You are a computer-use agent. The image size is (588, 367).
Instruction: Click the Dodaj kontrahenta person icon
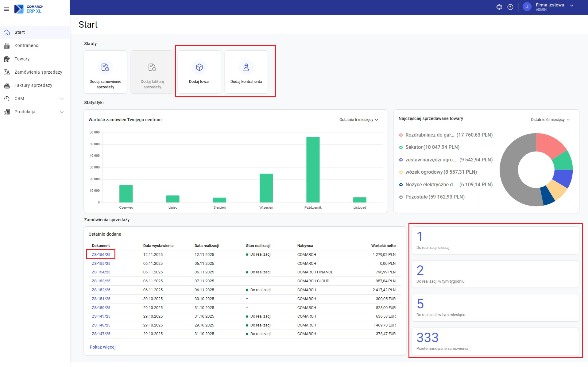pyautogui.click(x=246, y=67)
